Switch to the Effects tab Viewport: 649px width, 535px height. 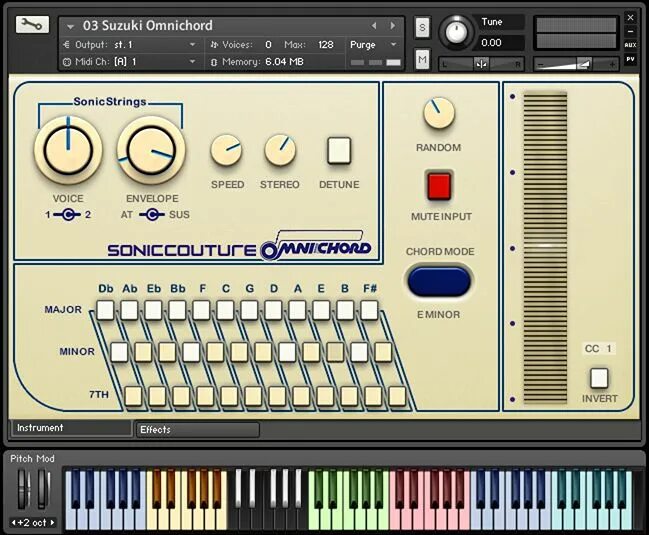point(198,429)
